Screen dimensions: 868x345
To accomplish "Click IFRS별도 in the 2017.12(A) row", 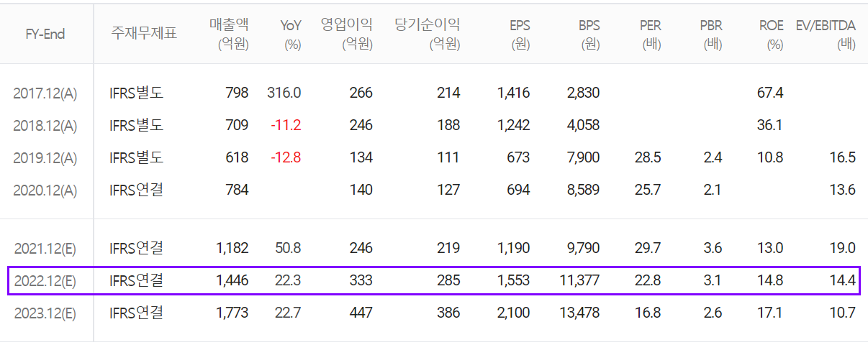I will coord(137,93).
